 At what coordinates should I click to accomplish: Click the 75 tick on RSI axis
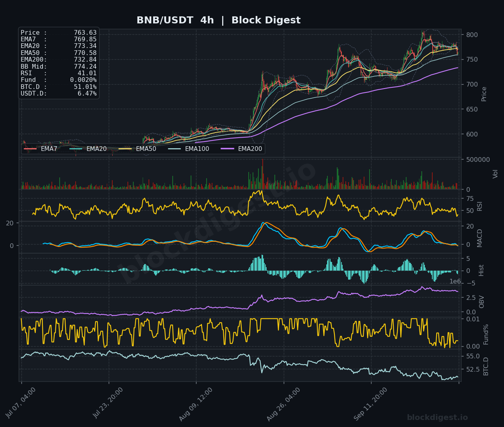tap(470, 198)
